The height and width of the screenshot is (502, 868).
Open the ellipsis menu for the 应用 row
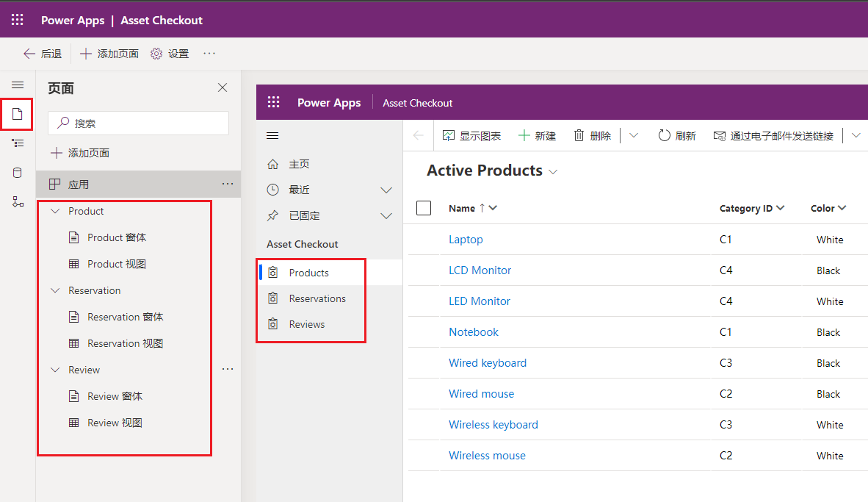pos(228,184)
